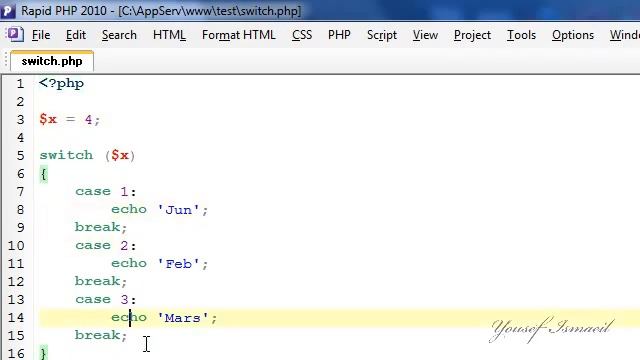
Task: Open the HTML menu
Action: pyautogui.click(x=169, y=35)
